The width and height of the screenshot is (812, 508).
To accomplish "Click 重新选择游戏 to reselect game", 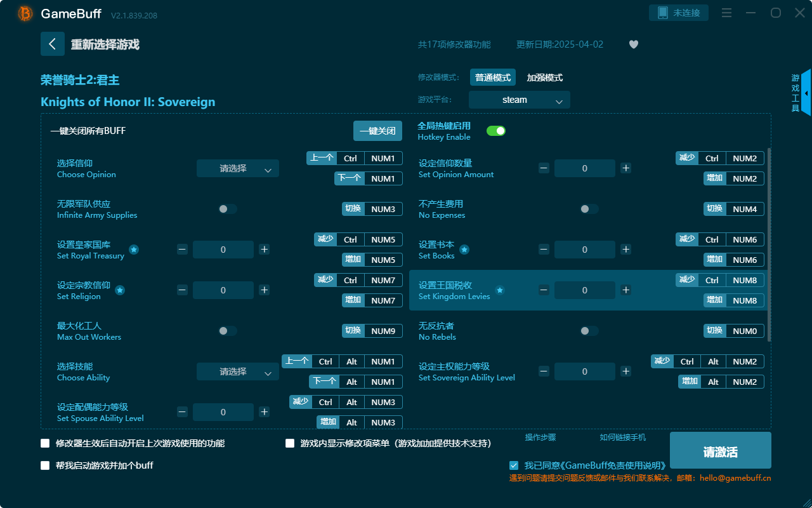I will [105, 44].
